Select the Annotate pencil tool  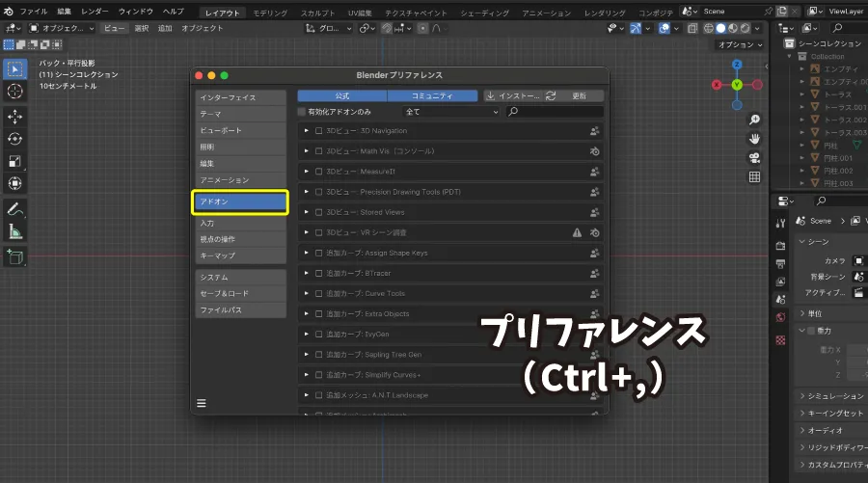click(x=15, y=209)
